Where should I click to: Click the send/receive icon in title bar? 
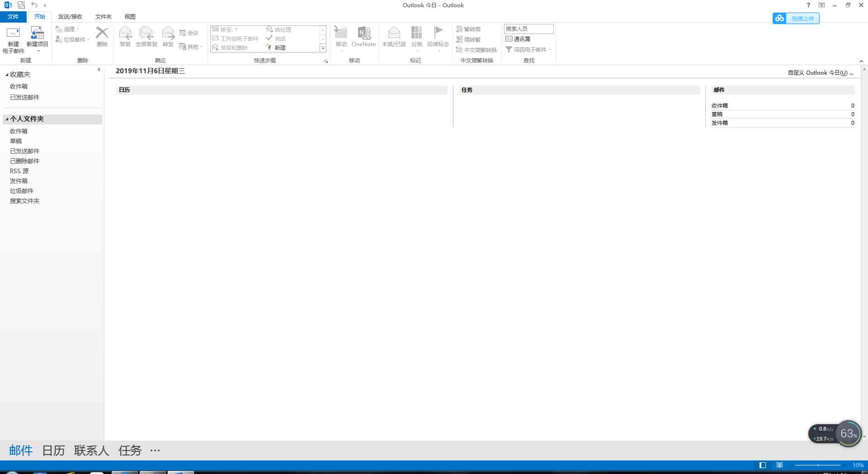[x=21, y=5]
